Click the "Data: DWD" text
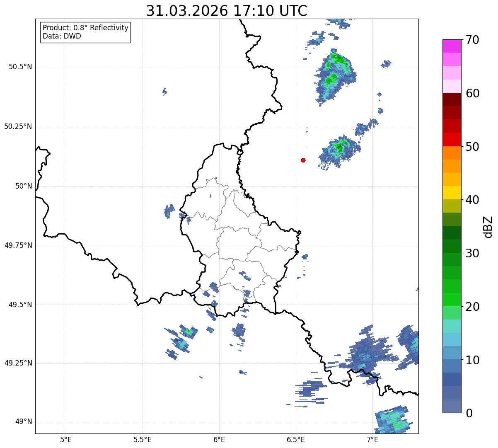 point(62,36)
